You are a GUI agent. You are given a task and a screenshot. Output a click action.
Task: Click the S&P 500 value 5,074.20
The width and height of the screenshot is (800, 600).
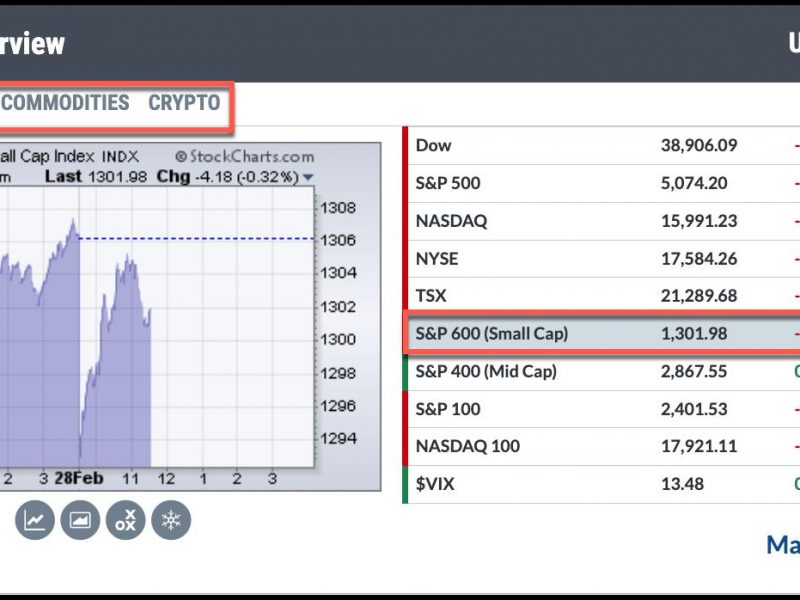[x=694, y=183]
